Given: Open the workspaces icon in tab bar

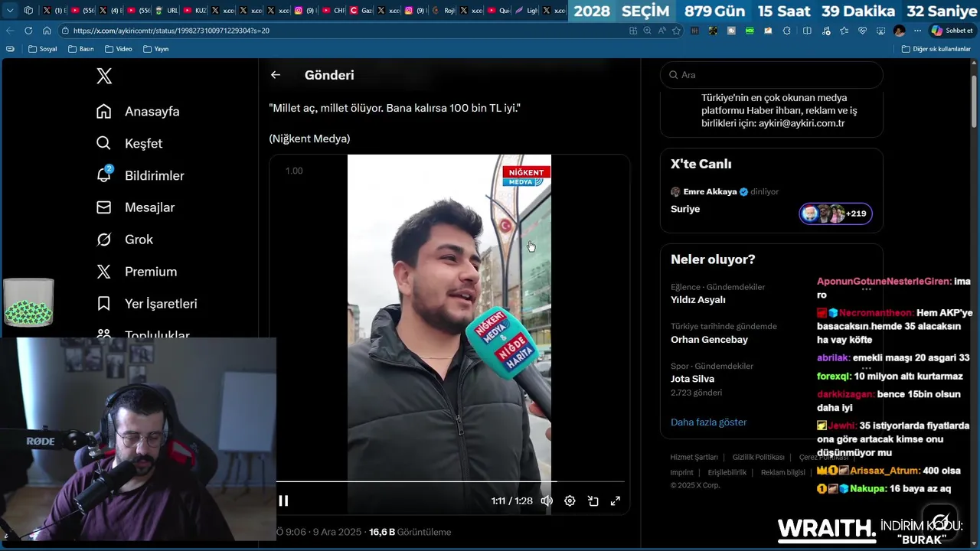Looking at the screenshot, I should tap(28, 11).
